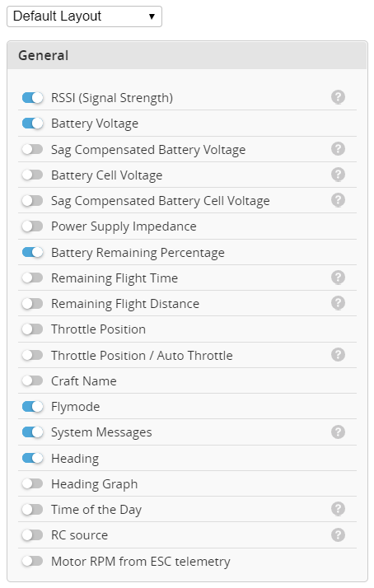Viewport: 374px width, 588px height.
Task: Open help for Sag Compensated Battery Cell Voltage
Action: (338, 200)
